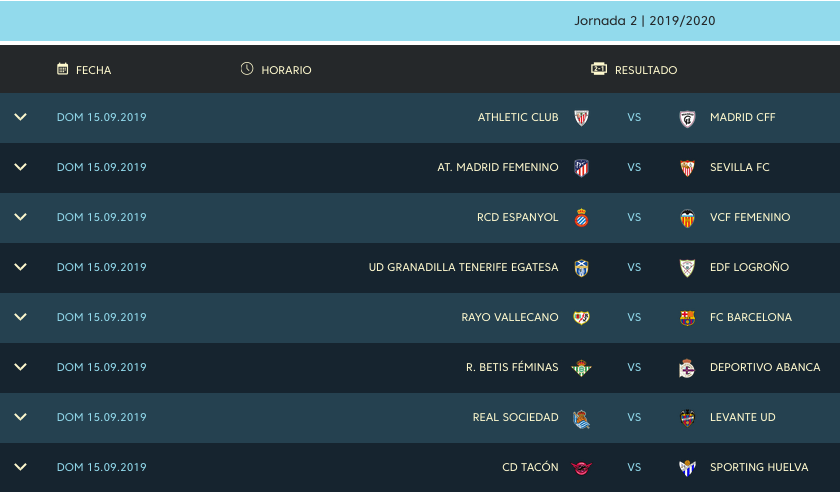This screenshot has width=840, height=492.
Task: Click the R. Betis Féminas crest
Action: (581, 368)
